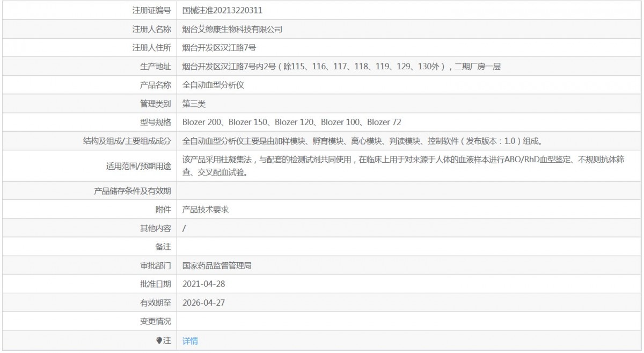Select expiry date 2026-04-27

[x=203, y=303]
